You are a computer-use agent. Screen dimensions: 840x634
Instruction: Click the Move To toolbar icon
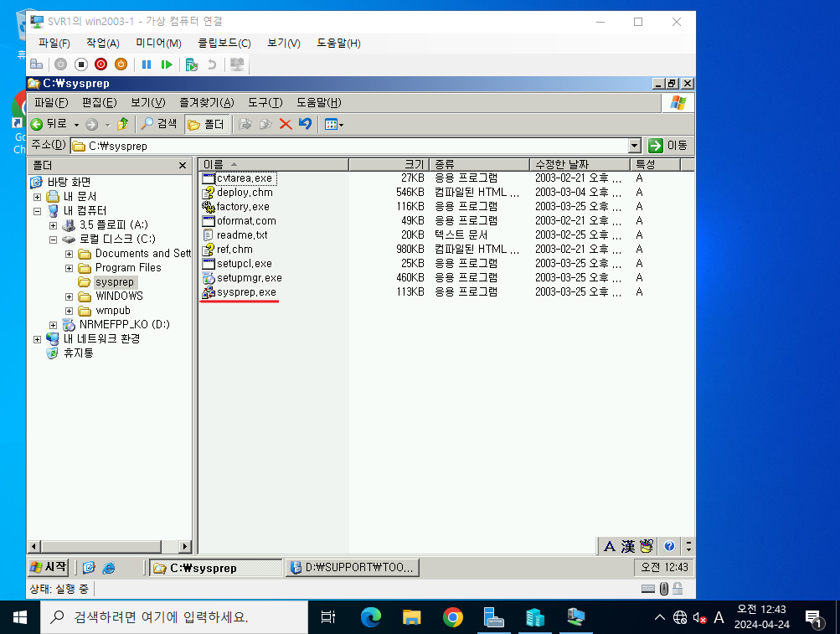245,124
